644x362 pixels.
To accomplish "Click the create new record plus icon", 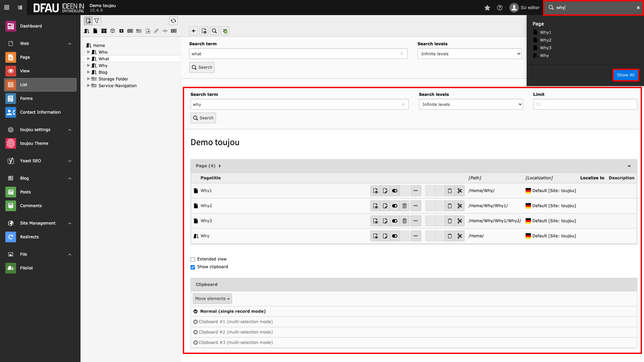I will click(194, 31).
